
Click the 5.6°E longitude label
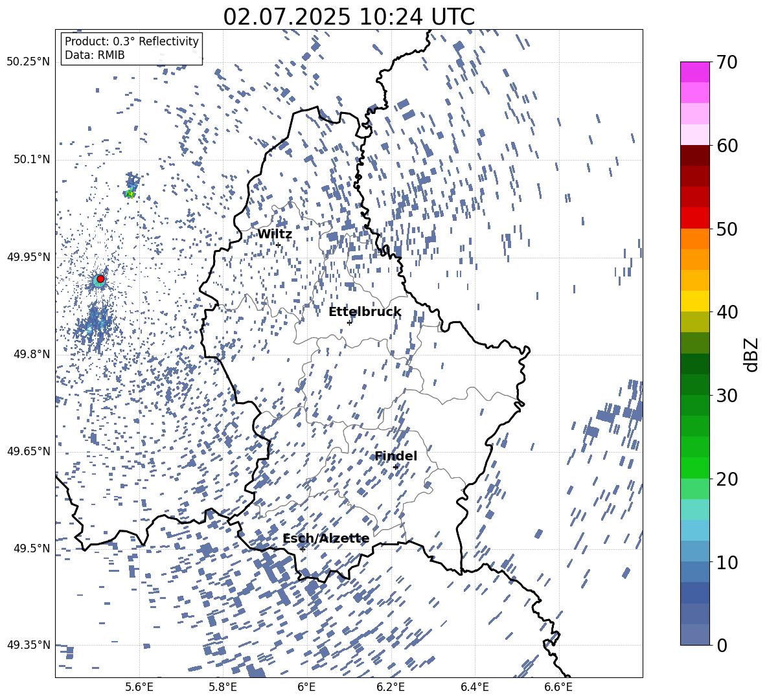point(139,687)
